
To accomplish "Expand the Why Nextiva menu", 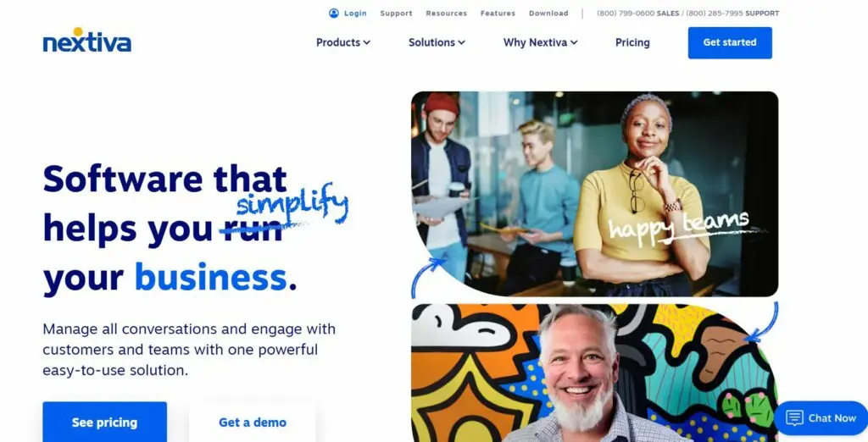I will (540, 42).
